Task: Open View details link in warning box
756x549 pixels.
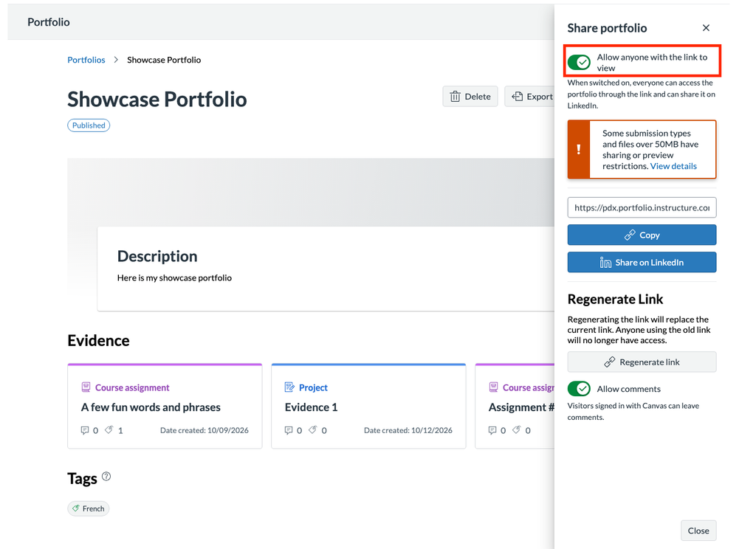Action: click(x=673, y=166)
